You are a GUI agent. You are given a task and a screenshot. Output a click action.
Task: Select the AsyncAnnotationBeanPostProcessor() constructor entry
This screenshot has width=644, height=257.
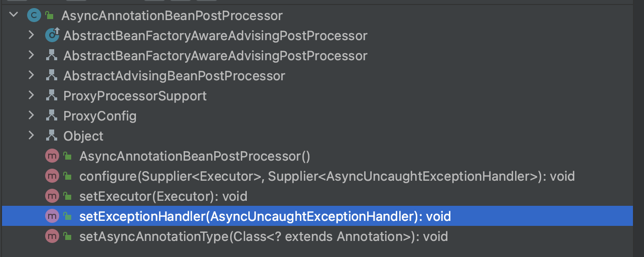[195, 156]
